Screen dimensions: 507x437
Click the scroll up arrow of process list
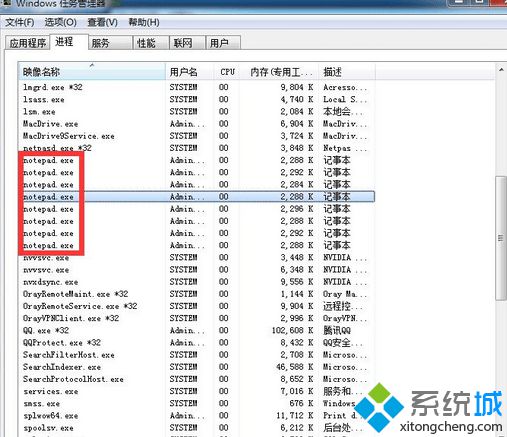[501, 70]
